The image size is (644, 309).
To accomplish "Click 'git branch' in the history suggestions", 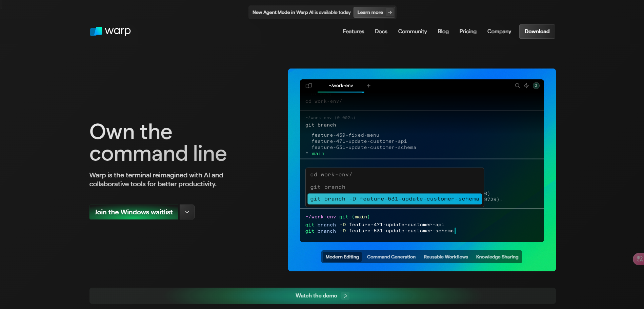I will [x=328, y=187].
